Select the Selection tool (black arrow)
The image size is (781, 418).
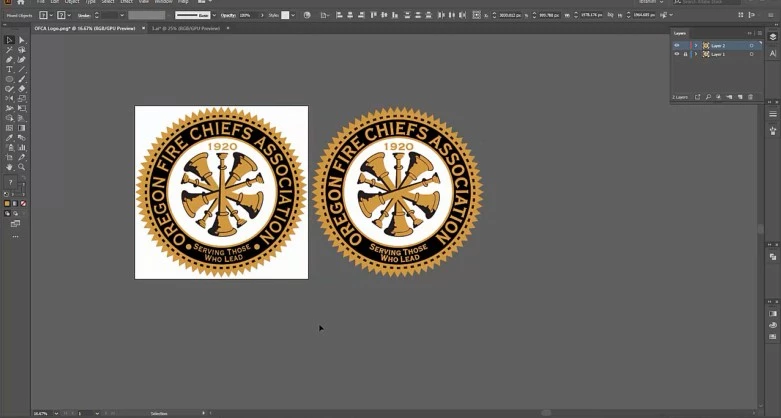(9, 40)
